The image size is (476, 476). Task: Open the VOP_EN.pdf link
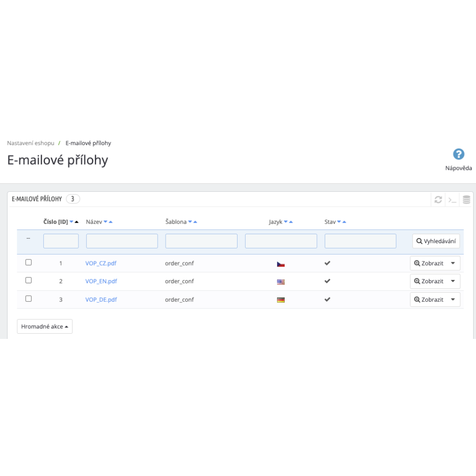(101, 281)
